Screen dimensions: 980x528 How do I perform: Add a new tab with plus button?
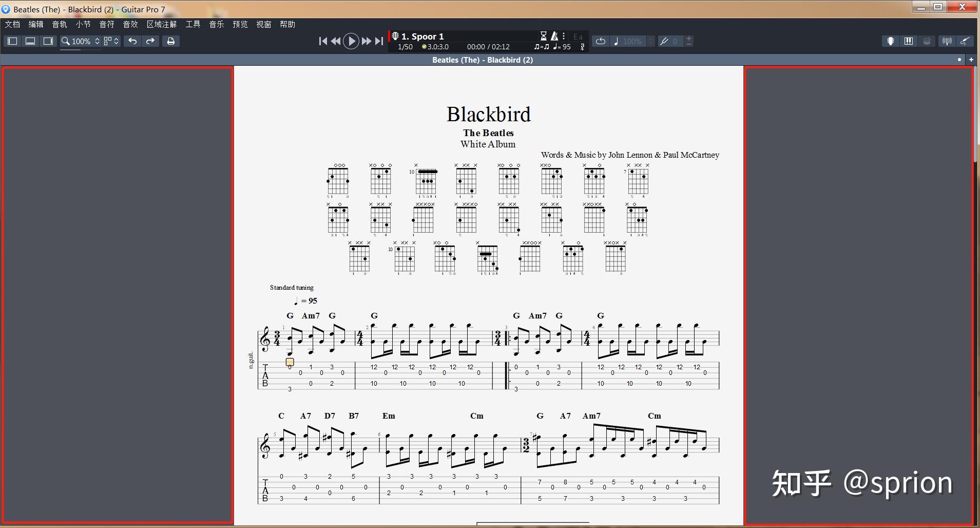971,60
